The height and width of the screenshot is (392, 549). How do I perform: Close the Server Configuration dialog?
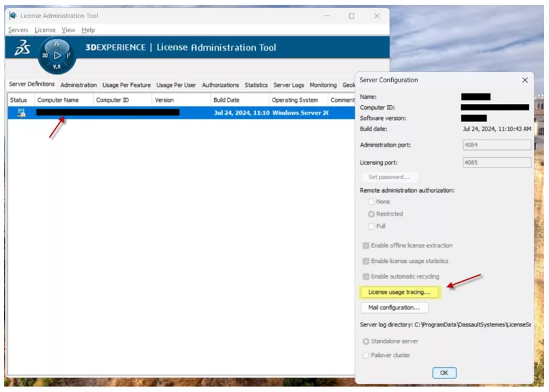pyautogui.click(x=525, y=80)
